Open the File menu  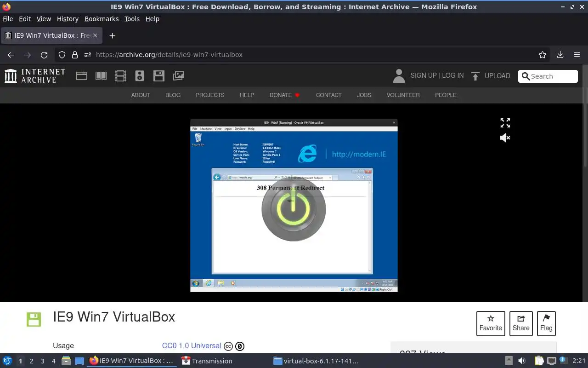(8, 19)
